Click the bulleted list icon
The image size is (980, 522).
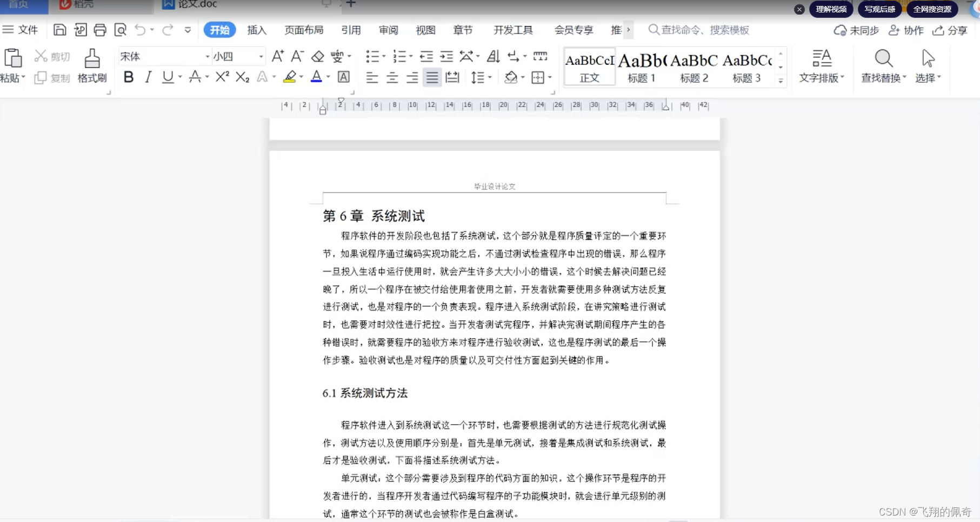point(372,56)
